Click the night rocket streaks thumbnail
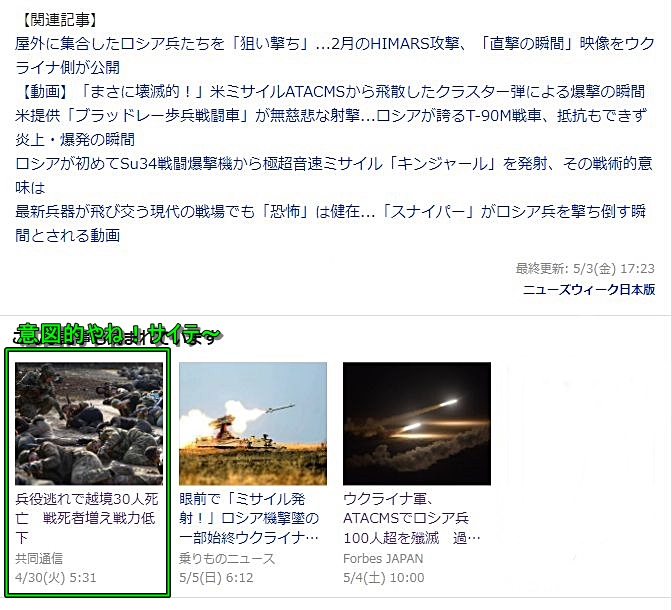The width and height of the screenshot is (672, 610). 417,424
